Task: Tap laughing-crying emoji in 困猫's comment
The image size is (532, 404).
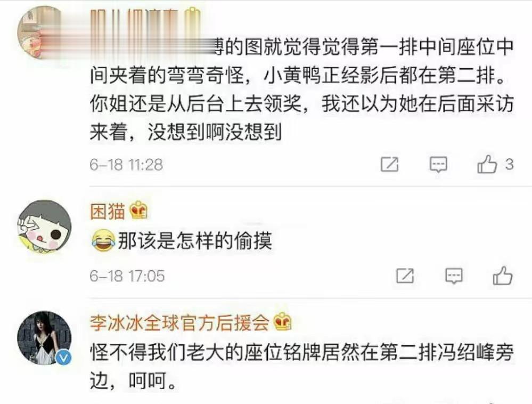Action: pos(103,240)
